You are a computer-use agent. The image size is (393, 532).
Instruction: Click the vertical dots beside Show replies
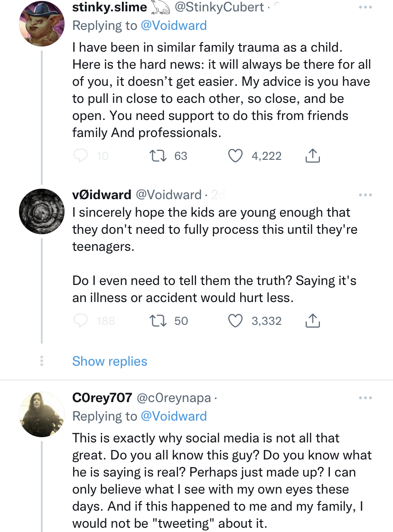(42, 361)
